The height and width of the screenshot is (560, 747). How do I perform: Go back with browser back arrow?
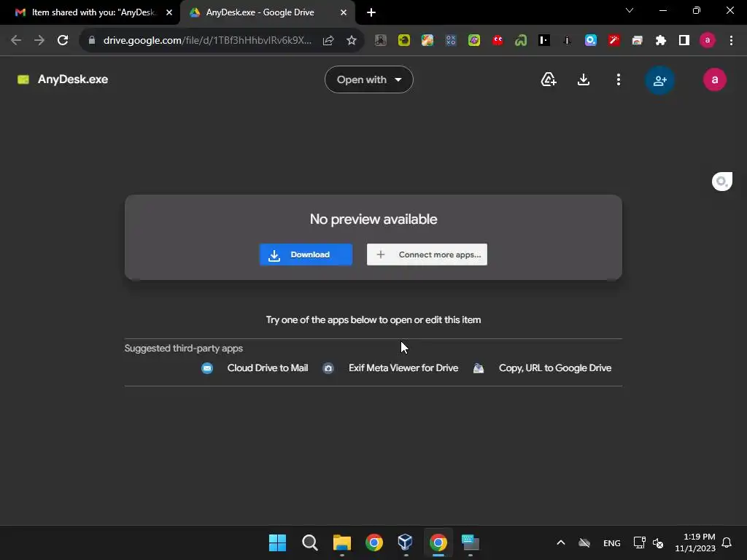pyautogui.click(x=16, y=41)
